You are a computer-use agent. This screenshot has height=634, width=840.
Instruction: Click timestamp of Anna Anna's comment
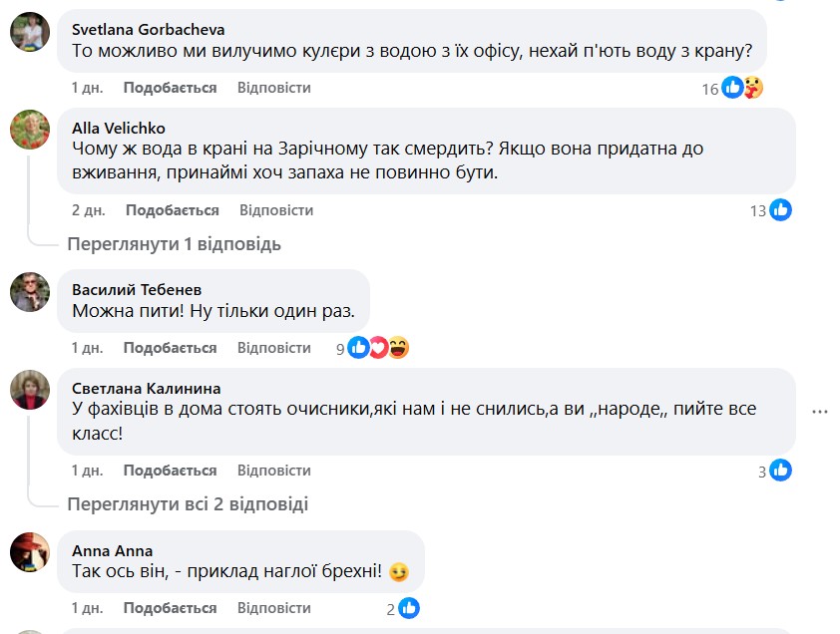[87, 608]
